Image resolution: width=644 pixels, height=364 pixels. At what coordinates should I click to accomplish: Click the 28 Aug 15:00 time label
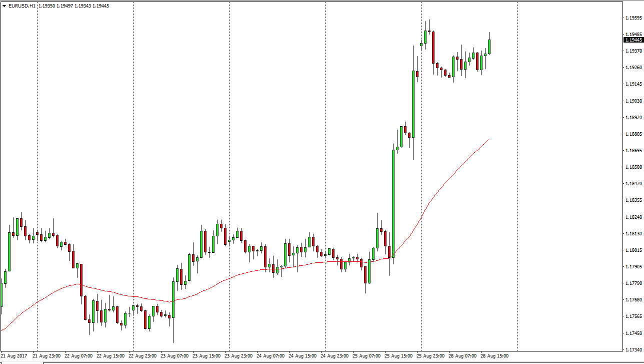(x=494, y=356)
